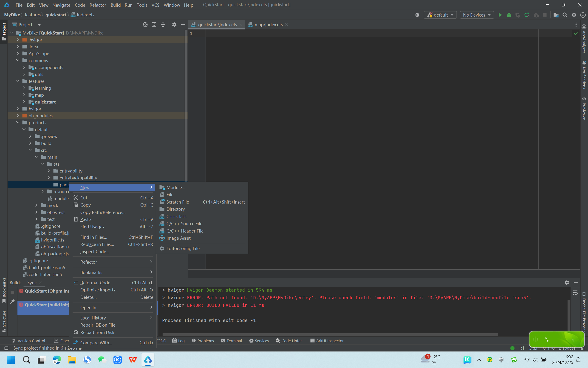Click the pin icon in Build panel
This screenshot has height=368, width=588.
[12, 302]
